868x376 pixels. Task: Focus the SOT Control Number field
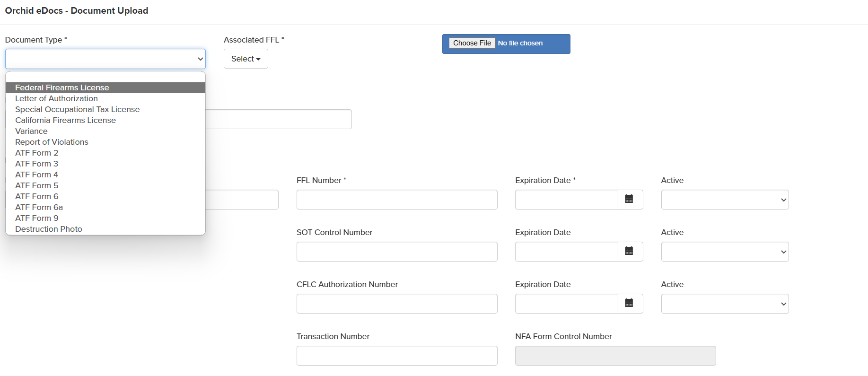396,252
